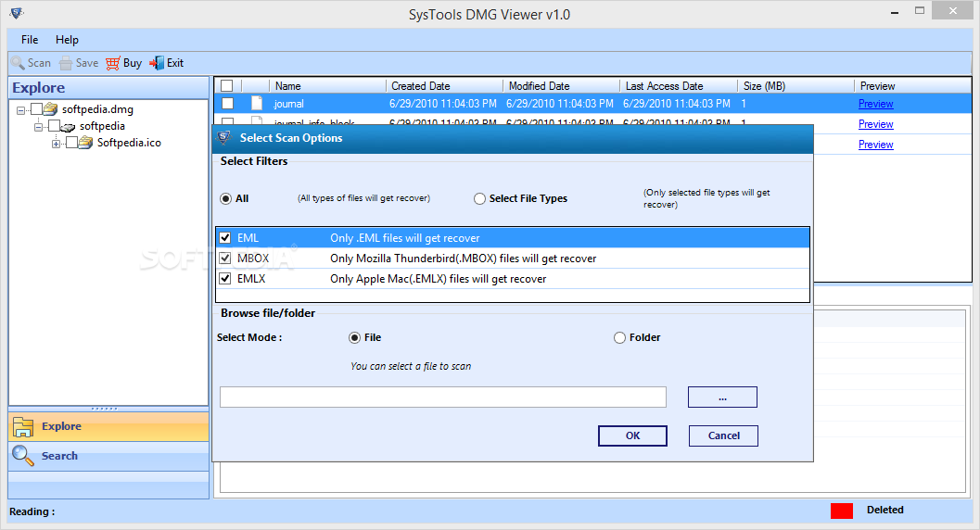980x530 pixels.
Task: Collapse the softpedia.dmg tree node
Action: tap(20, 110)
